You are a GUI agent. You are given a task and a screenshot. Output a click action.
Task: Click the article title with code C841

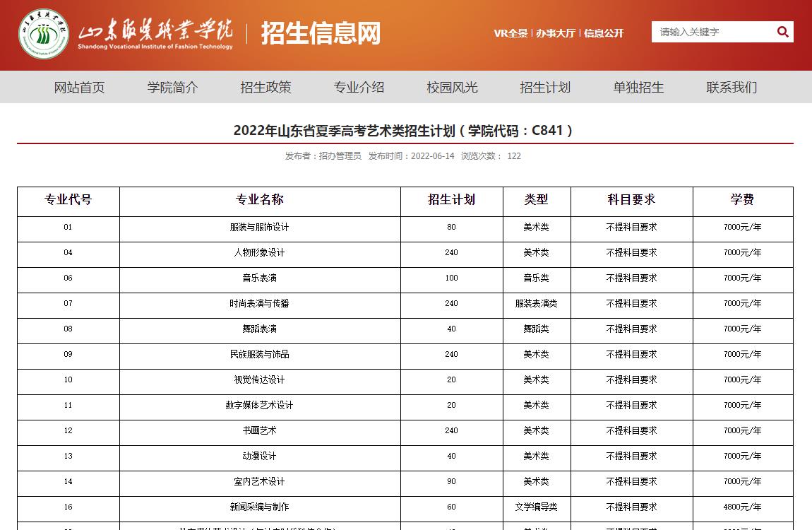pos(403,130)
